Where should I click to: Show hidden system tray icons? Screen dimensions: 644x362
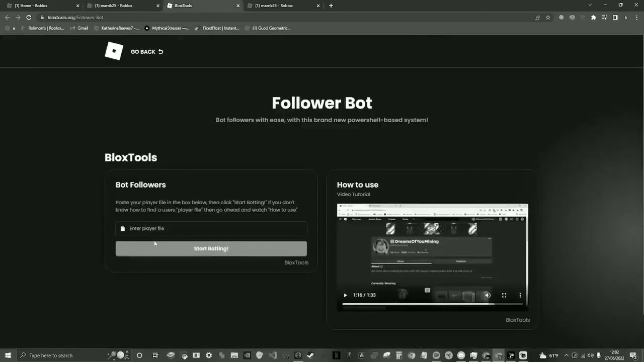pyautogui.click(x=567, y=355)
